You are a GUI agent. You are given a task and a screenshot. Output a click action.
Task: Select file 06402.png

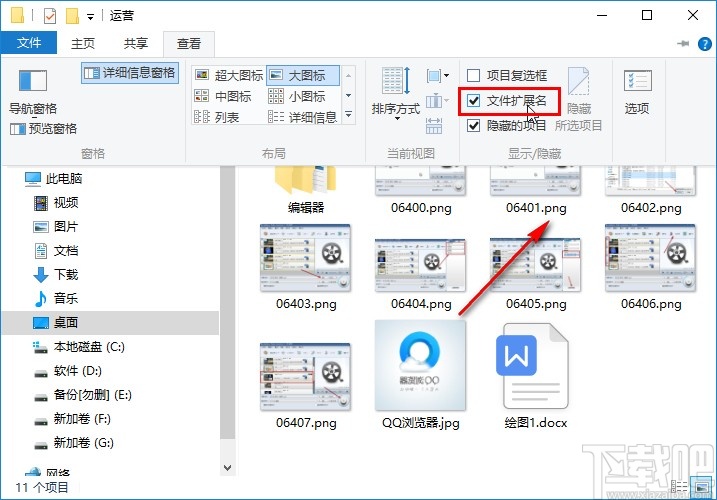(651, 189)
